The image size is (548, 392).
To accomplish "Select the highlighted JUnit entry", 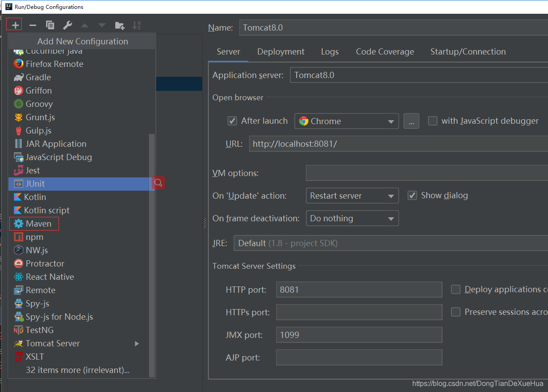I will tap(78, 184).
